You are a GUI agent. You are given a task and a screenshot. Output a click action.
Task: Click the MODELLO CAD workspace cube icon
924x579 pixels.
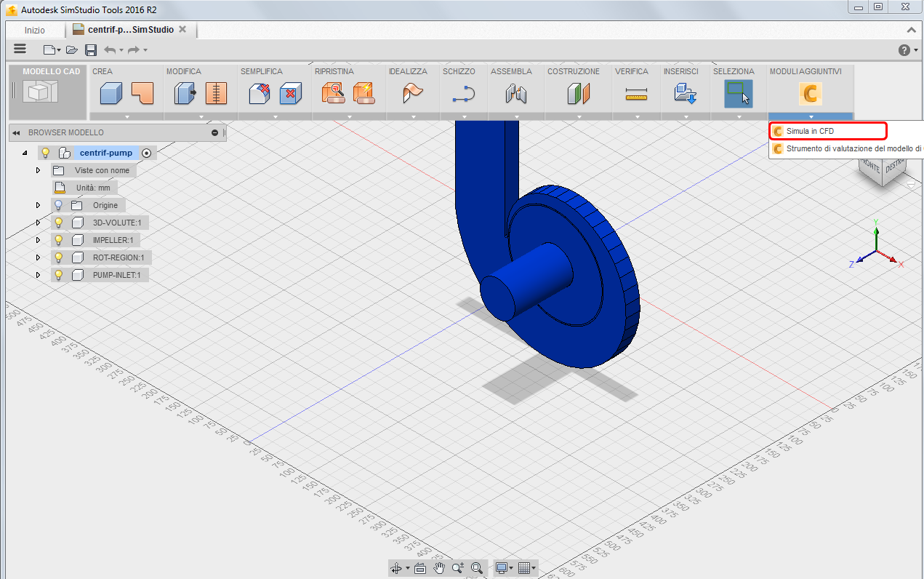click(x=40, y=92)
